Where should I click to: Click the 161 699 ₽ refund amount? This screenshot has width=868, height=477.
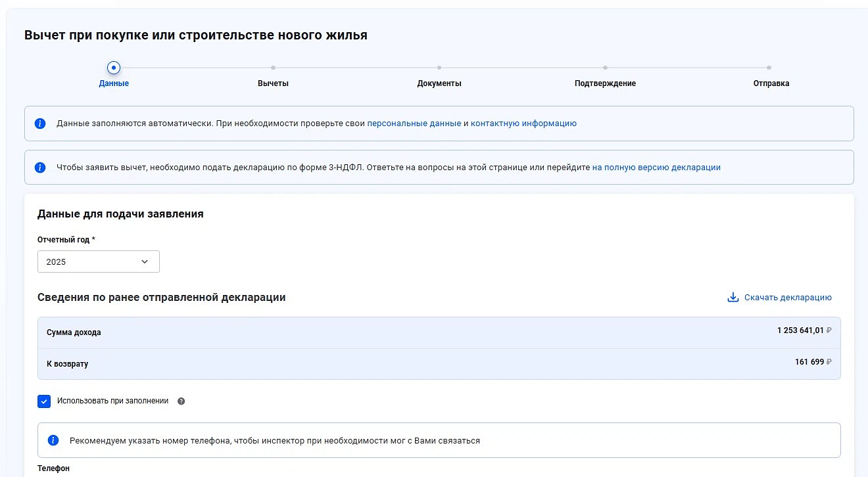813,362
